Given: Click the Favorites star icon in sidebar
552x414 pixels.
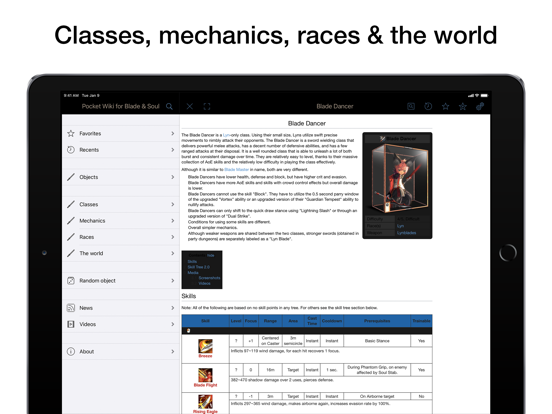Looking at the screenshot, I should pos(71,133).
